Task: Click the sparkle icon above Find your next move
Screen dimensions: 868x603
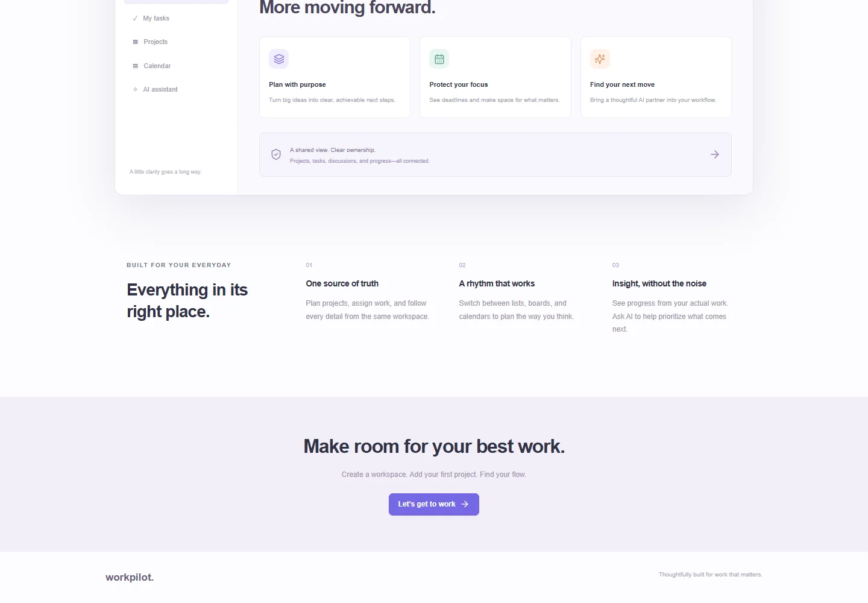Action: (600, 59)
